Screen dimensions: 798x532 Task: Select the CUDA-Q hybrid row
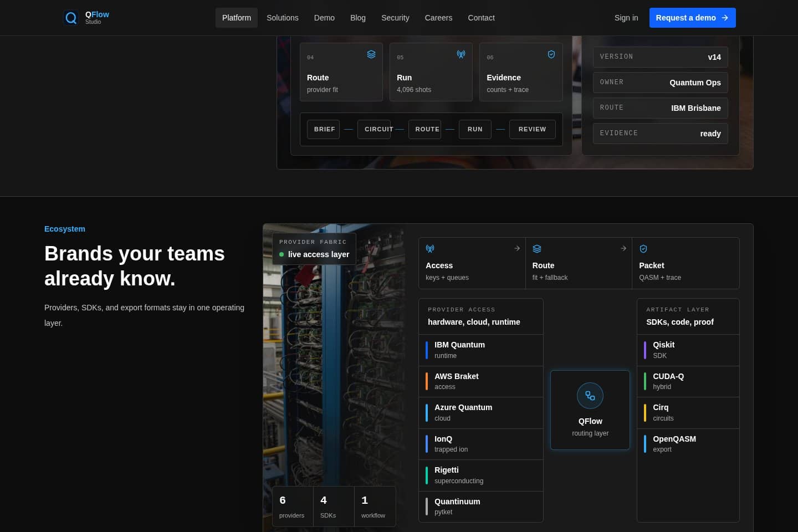pos(688,381)
